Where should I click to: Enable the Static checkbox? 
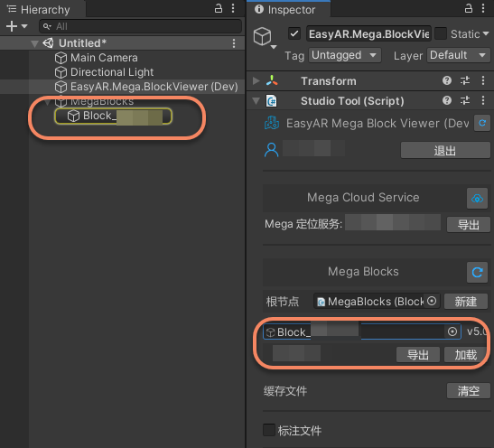click(x=441, y=33)
